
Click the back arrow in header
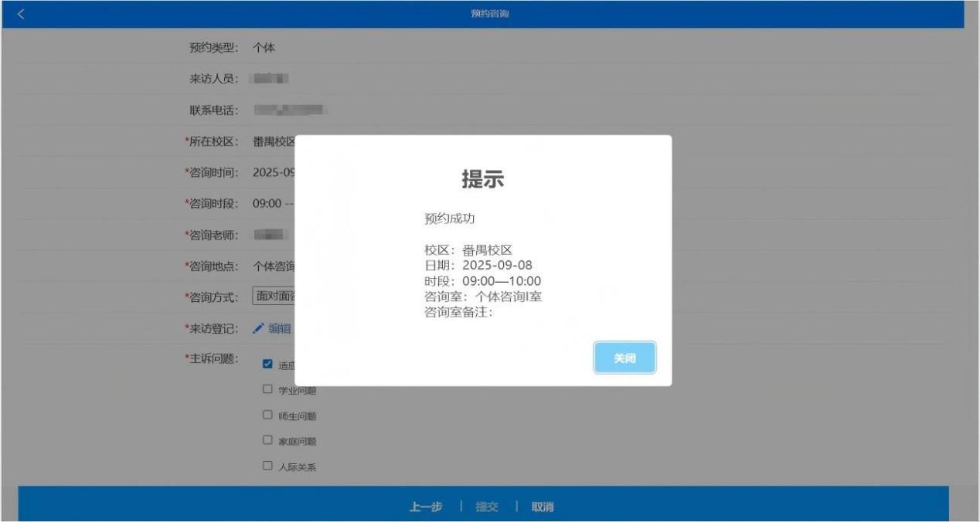pyautogui.click(x=21, y=14)
